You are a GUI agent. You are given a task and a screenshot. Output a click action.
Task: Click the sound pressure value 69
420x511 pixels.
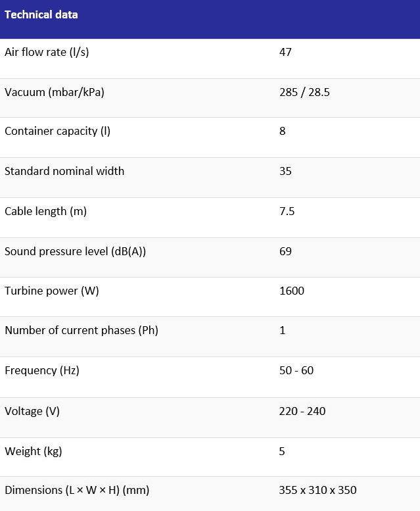pos(285,251)
